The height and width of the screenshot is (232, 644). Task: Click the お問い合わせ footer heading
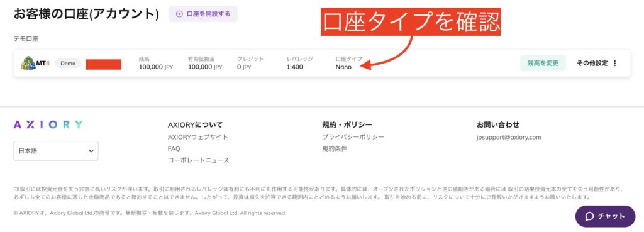pyautogui.click(x=498, y=124)
